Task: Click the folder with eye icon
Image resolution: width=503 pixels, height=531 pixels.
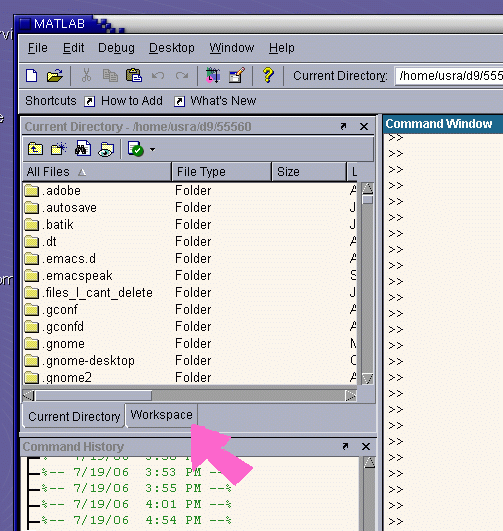Action: coord(106,149)
